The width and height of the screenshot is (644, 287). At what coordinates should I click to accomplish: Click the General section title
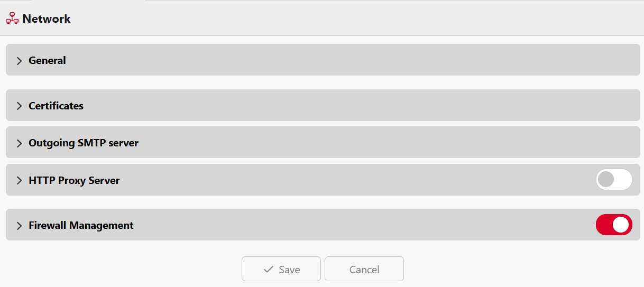47,60
